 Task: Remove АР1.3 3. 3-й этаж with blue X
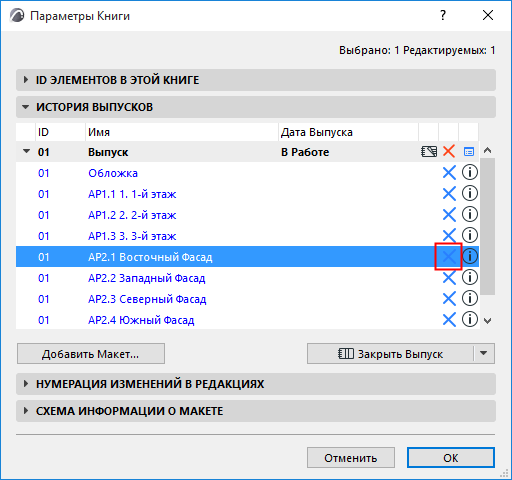coord(449,236)
